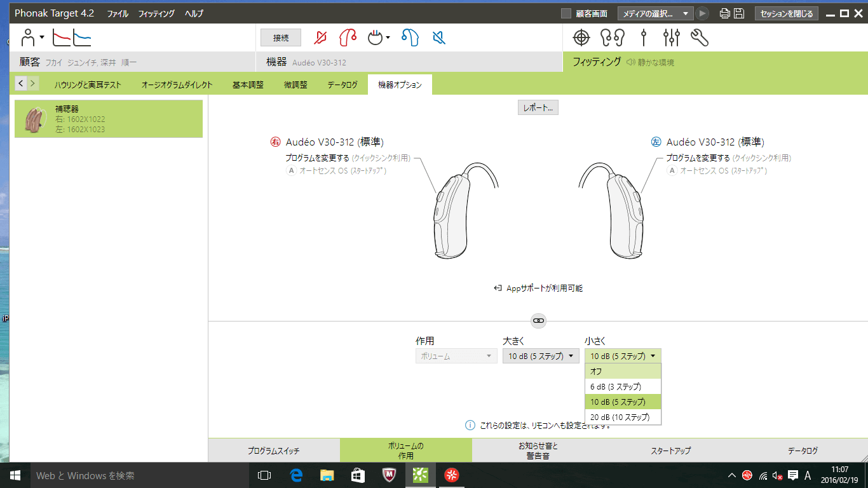Image resolution: width=868 pixels, height=488 pixels.
Task: Click the Web と Windows search box
Action: click(x=139, y=475)
